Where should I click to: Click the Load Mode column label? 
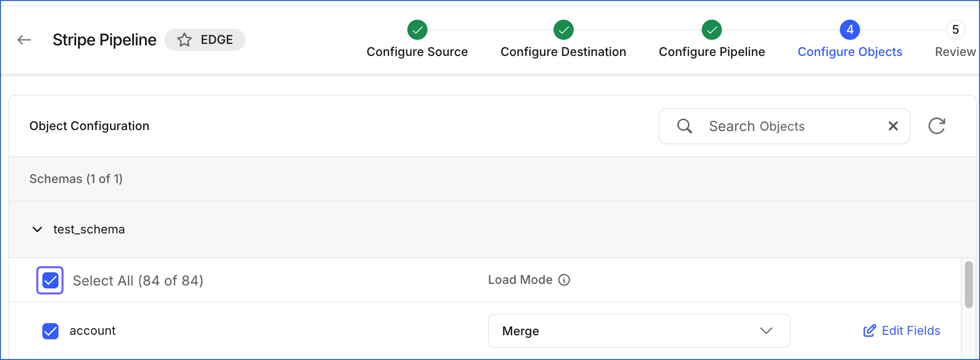click(x=520, y=280)
